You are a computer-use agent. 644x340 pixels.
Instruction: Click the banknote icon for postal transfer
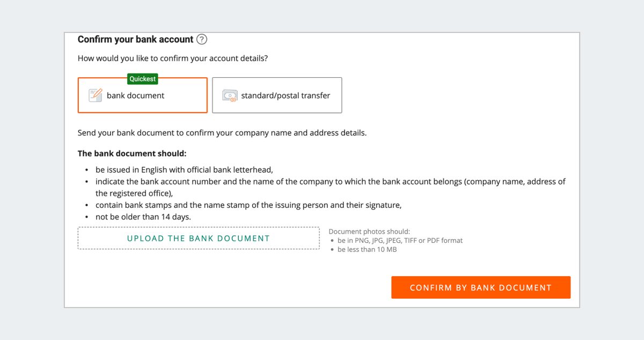tap(230, 96)
